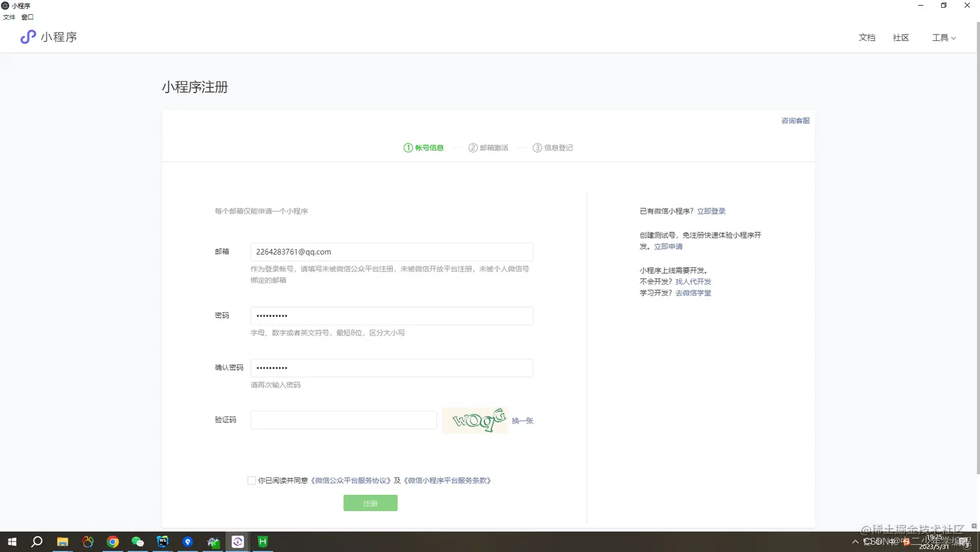Click the text 每个邮箱仅能申请一个小程序
Viewport: 980px width, 552px height.
click(261, 211)
